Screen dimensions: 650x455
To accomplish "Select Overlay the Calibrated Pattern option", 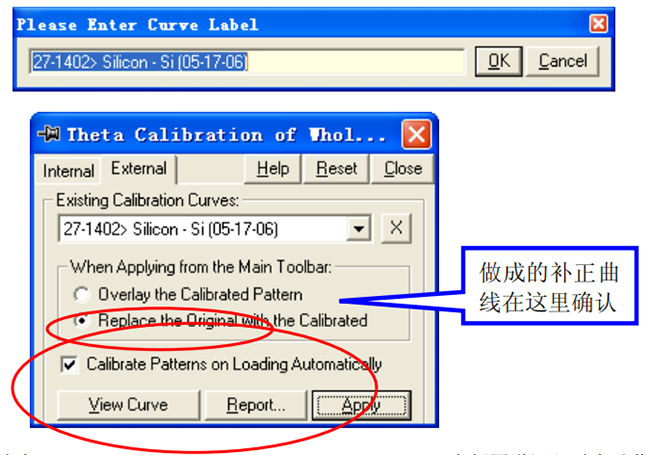I will point(82,295).
